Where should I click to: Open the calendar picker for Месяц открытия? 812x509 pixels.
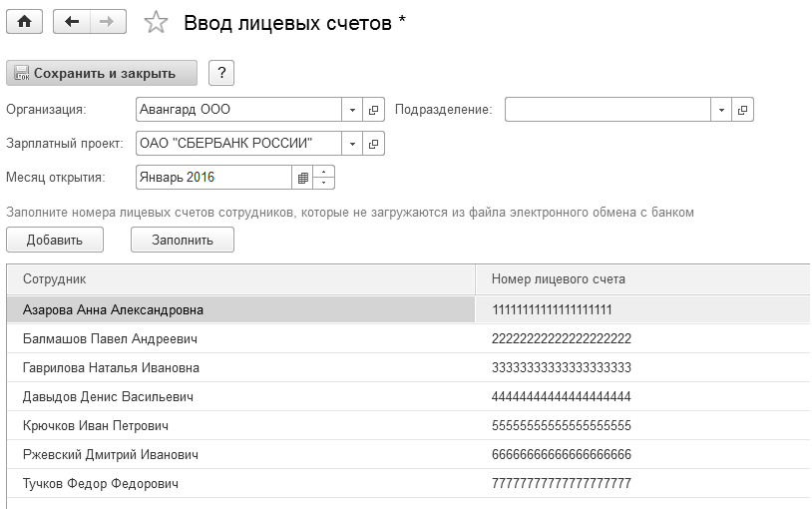coord(303,178)
